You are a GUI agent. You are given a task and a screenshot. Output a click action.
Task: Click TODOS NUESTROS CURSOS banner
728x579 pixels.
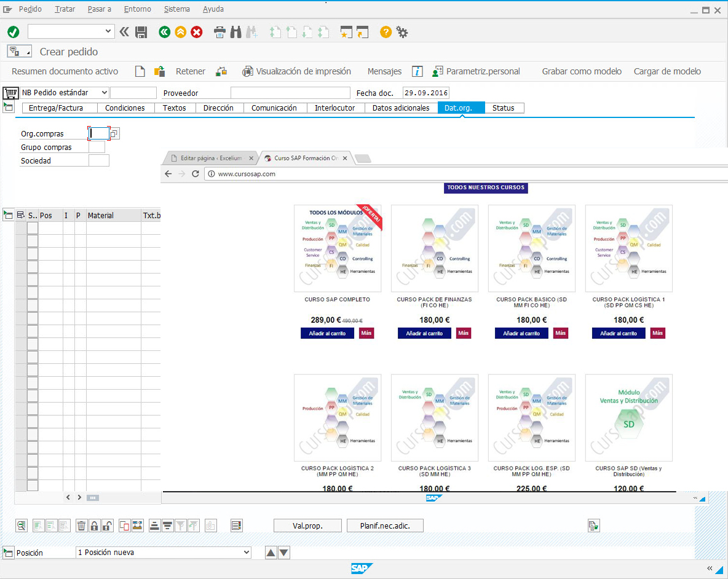pyautogui.click(x=486, y=187)
